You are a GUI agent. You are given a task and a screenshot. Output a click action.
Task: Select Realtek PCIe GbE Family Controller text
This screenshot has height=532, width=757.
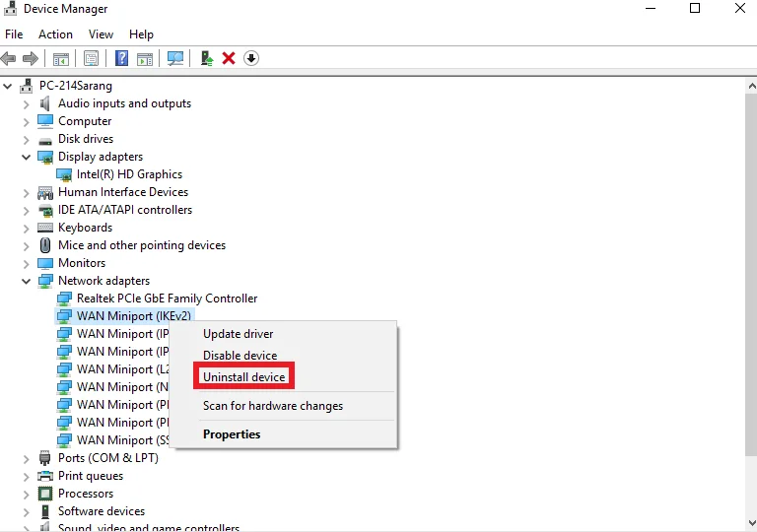click(167, 299)
